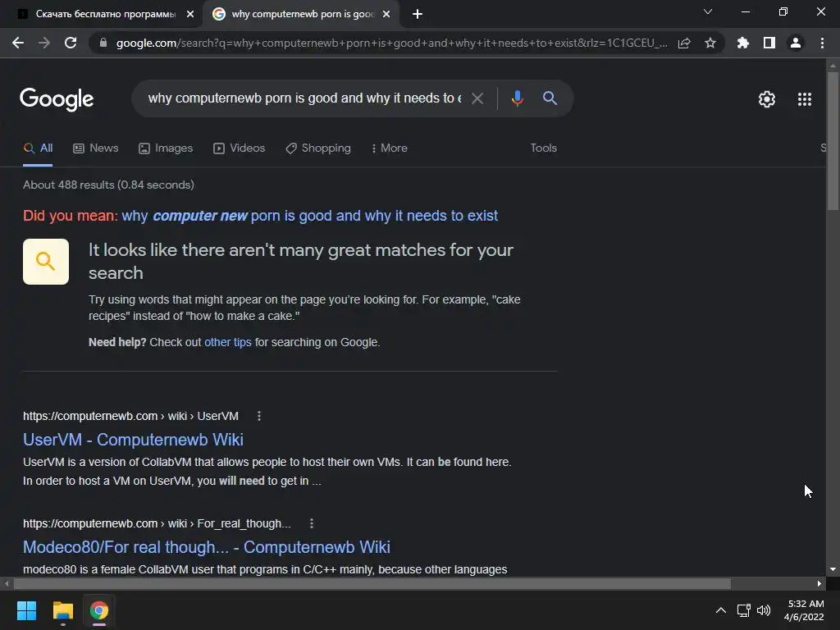
Task: Clear the Google search box
Action: (x=477, y=98)
